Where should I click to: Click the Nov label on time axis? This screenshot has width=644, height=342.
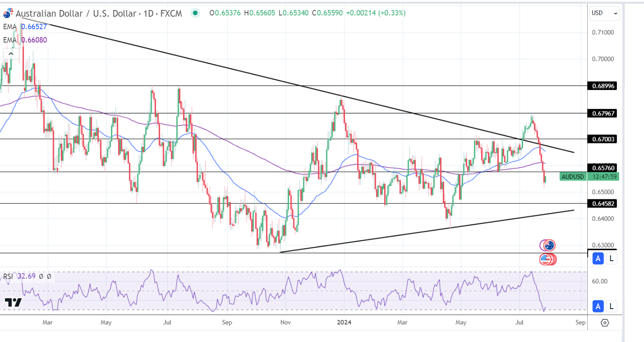tap(286, 322)
